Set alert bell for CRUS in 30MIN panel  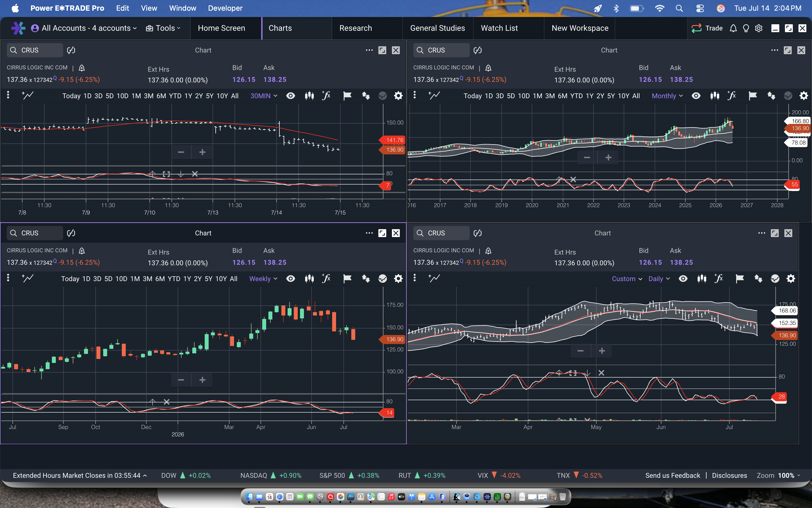[x=81, y=68]
